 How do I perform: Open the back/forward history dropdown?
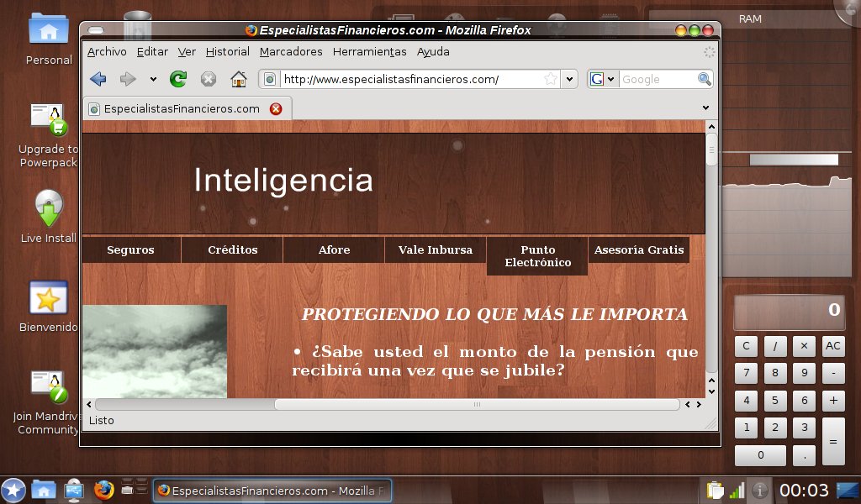(x=153, y=80)
